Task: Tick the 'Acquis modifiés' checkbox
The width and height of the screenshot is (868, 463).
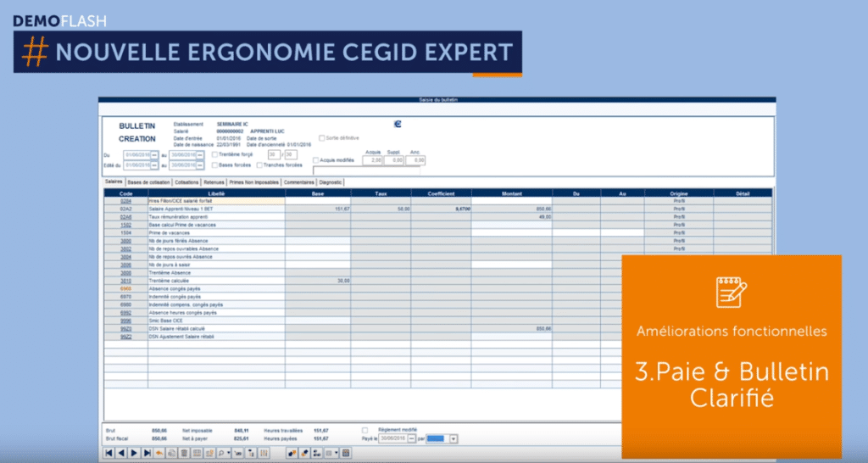Action: point(316,160)
